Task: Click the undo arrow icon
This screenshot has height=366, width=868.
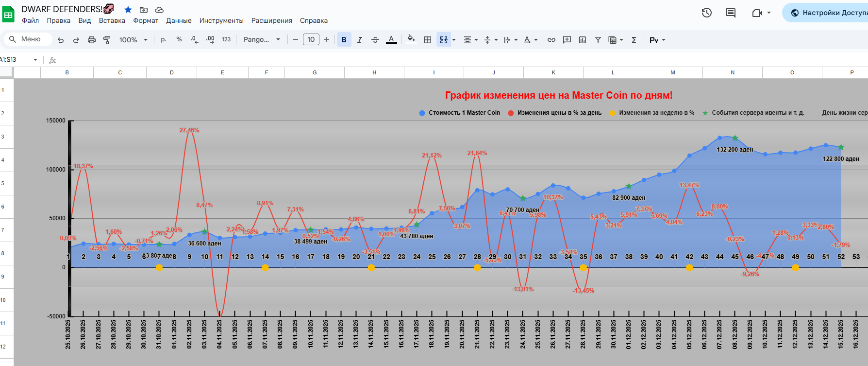Action: 61,40
